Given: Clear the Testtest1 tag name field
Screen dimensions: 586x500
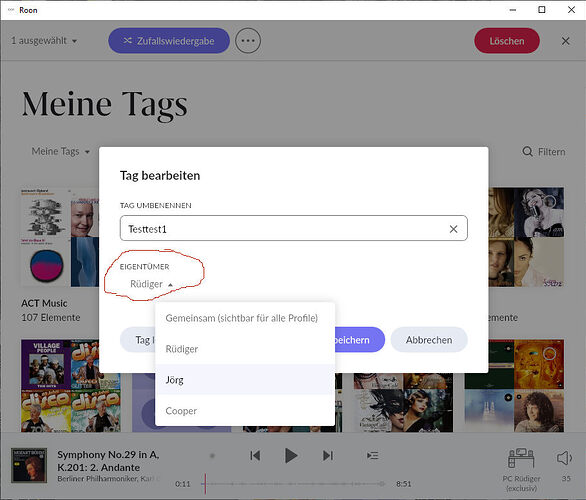Looking at the screenshot, I should (453, 229).
